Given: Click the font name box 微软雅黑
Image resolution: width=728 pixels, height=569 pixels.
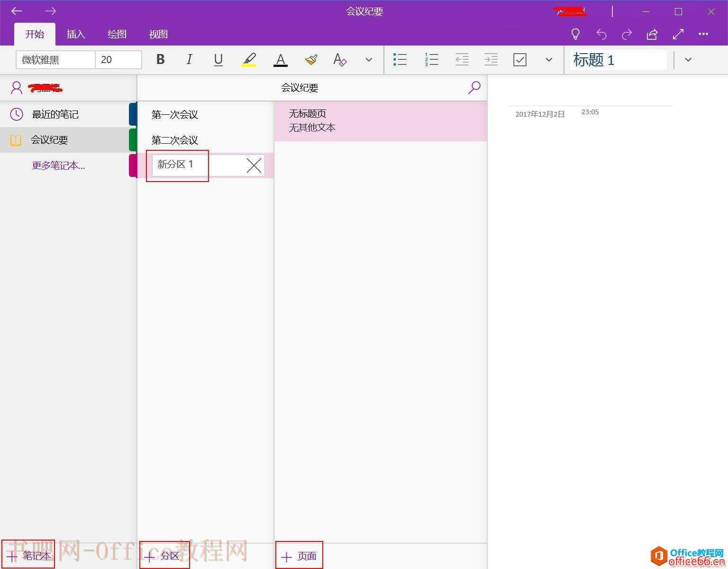Looking at the screenshot, I should tap(55, 60).
